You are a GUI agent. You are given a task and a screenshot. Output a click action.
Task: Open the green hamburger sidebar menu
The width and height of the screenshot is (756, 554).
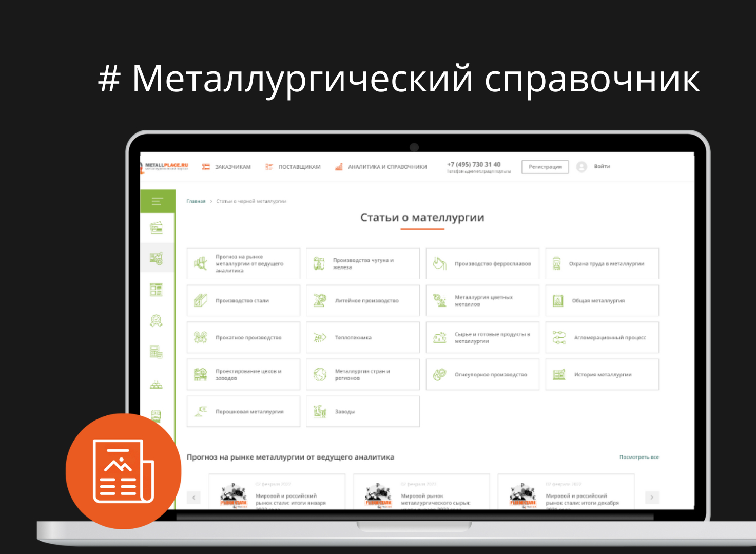(x=158, y=202)
